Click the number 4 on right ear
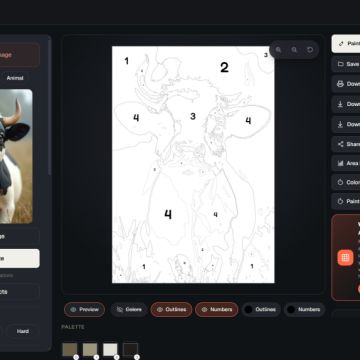 coord(248,121)
